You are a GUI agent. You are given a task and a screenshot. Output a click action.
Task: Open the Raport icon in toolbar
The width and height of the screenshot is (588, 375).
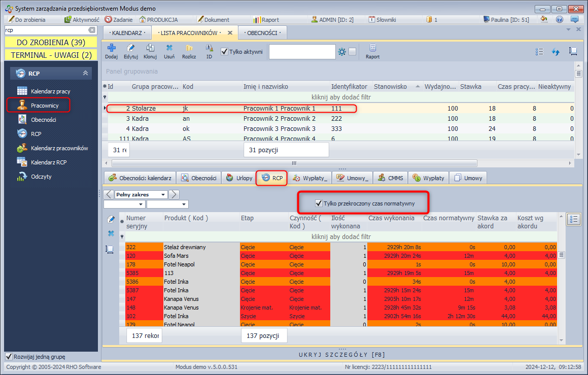pyautogui.click(x=372, y=49)
